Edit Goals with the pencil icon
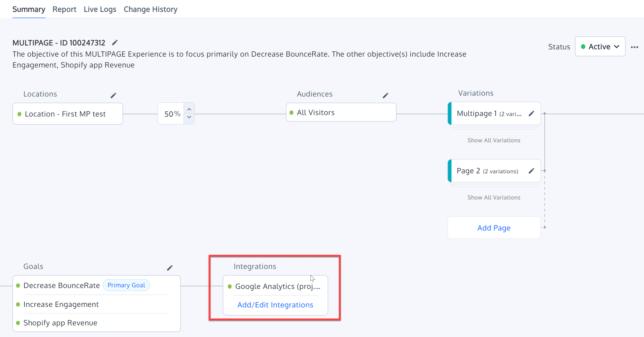This screenshot has height=337, width=644. click(x=170, y=268)
